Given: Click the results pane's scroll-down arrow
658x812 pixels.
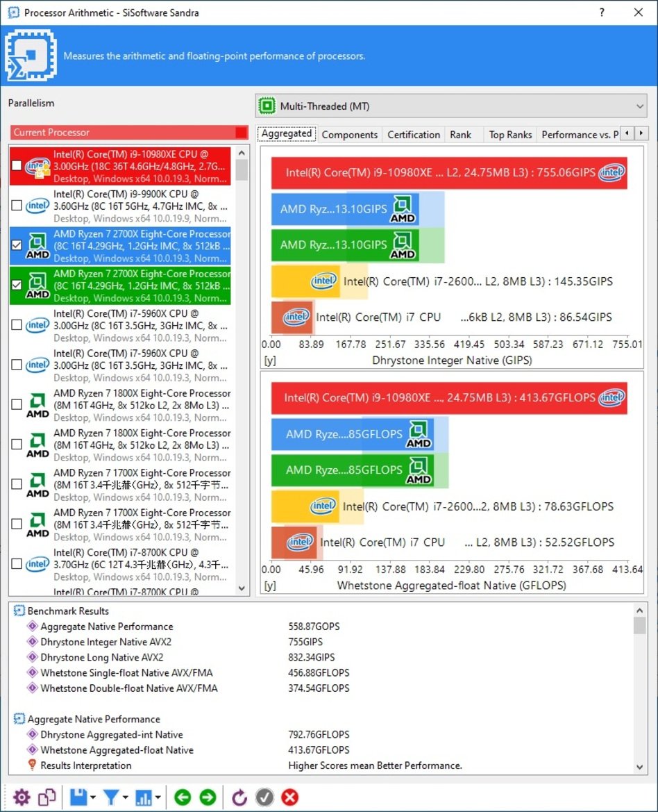Looking at the screenshot, I should point(640,768).
